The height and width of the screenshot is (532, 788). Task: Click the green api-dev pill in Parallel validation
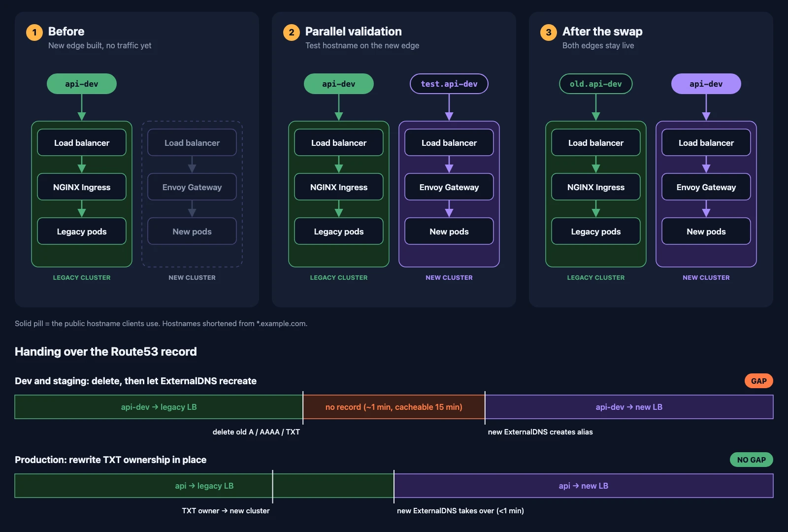point(339,84)
